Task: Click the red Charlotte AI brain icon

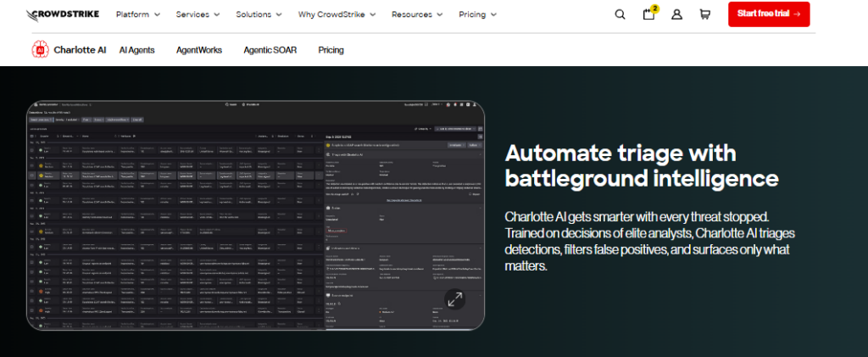Action: point(40,50)
